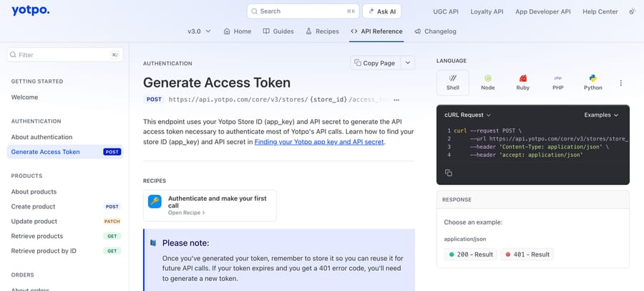644x291 pixels.
Task: Select the API Reference tab
Action: pos(376,32)
